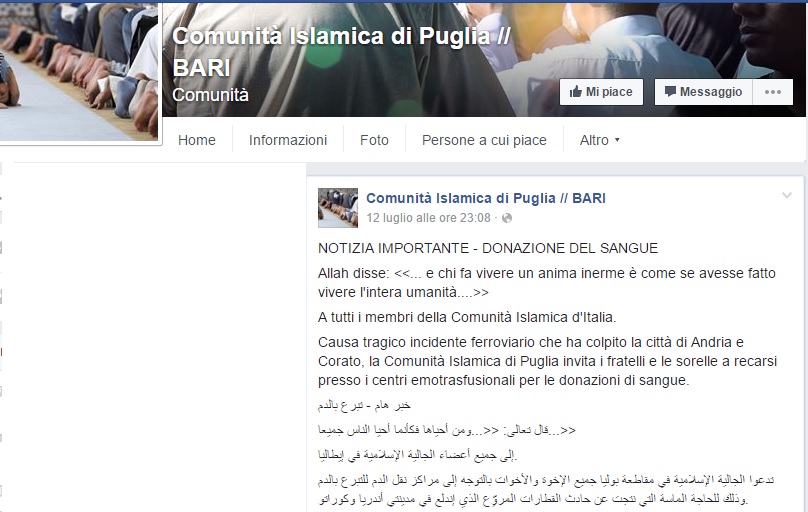Click the globe public visibility icon
808x512 pixels.
(x=507, y=218)
